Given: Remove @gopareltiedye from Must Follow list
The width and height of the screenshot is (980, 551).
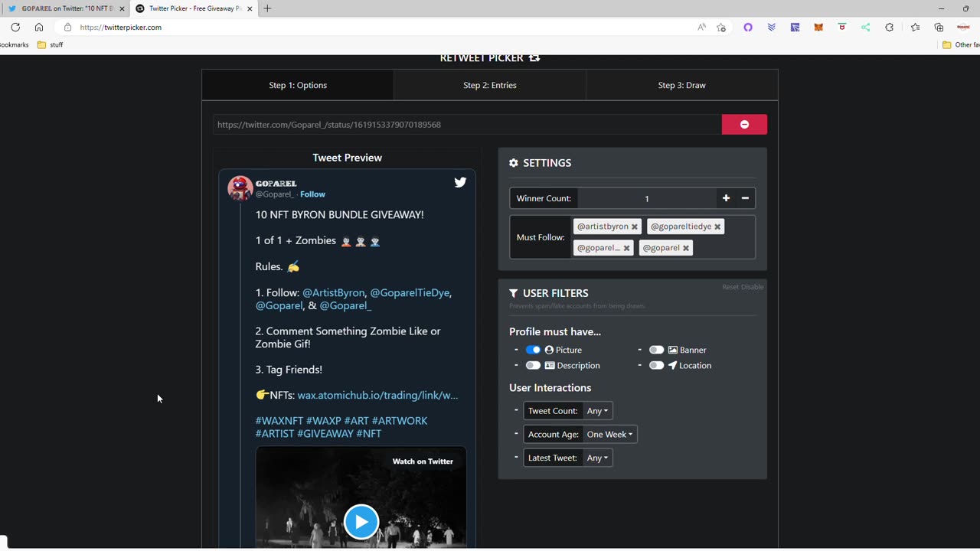Looking at the screenshot, I should [717, 227].
